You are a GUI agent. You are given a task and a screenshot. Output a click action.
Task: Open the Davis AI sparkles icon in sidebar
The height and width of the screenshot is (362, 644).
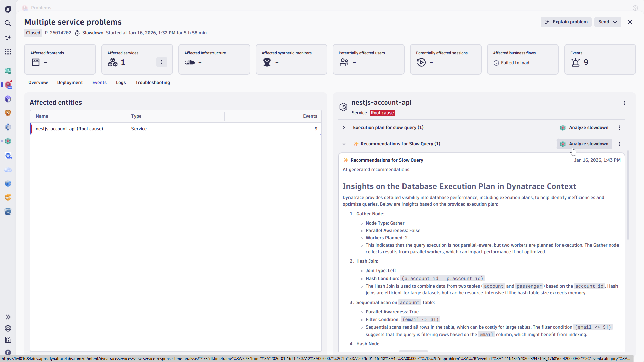pos(8,38)
